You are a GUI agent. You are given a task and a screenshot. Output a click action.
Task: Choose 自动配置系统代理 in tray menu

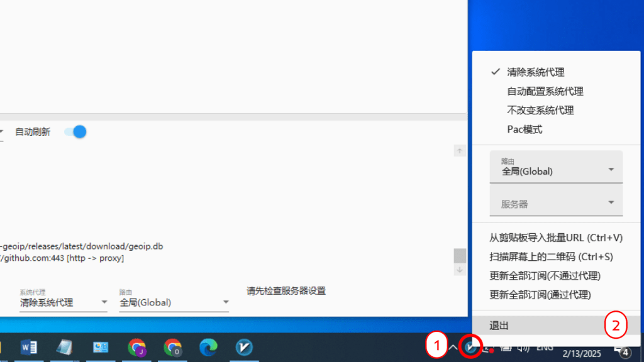point(545,91)
